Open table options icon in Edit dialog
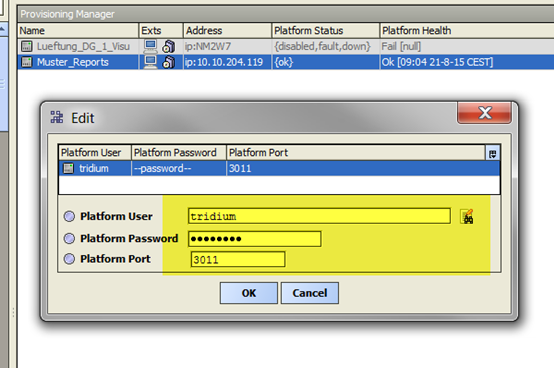Screen dimensions: 554x368 493,154
